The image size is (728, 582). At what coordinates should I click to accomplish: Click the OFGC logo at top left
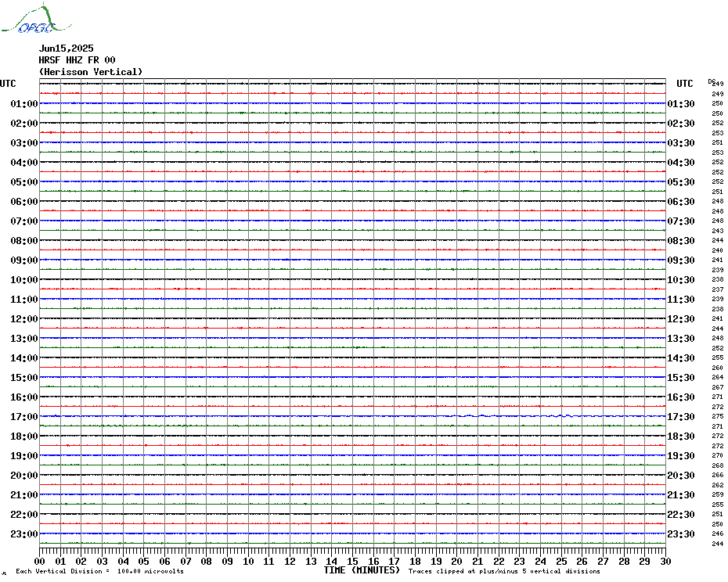[x=36, y=19]
